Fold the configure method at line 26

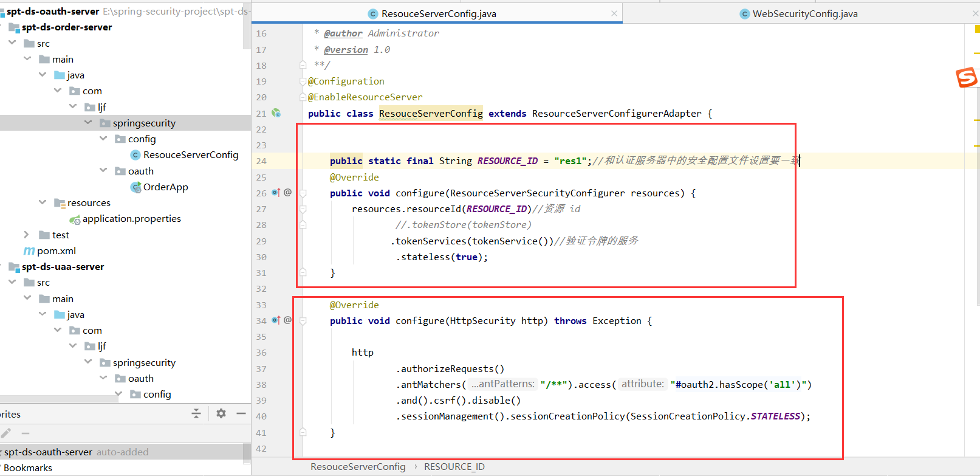coord(303,193)
